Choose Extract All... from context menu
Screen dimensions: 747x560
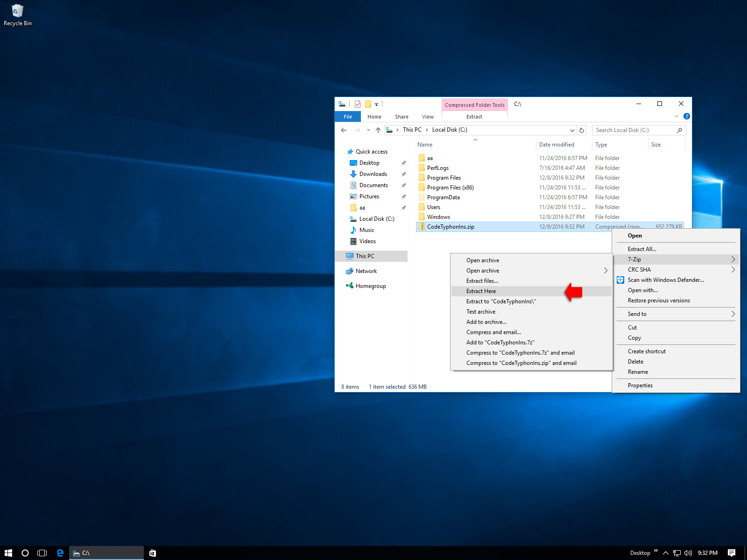tap(676, 249)
